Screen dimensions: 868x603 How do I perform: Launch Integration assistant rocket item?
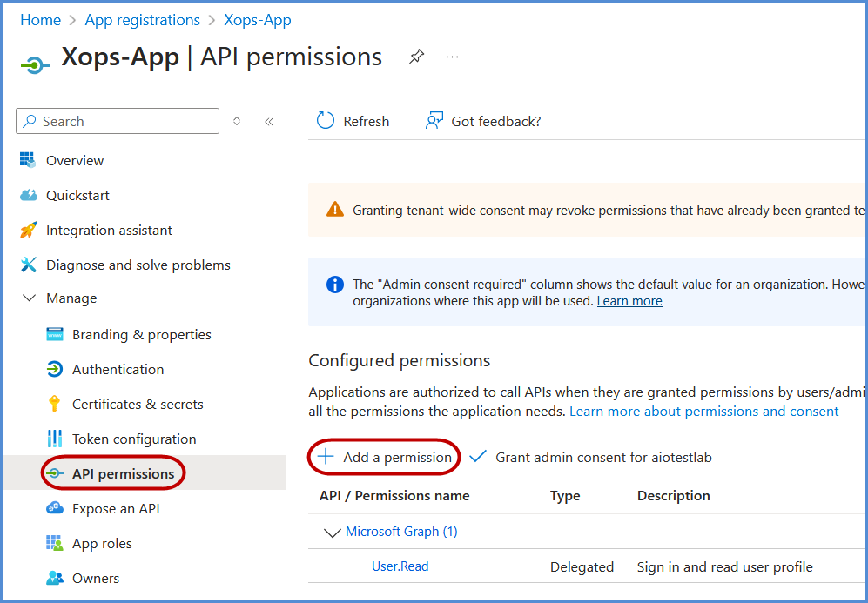(x=29, y=230)
